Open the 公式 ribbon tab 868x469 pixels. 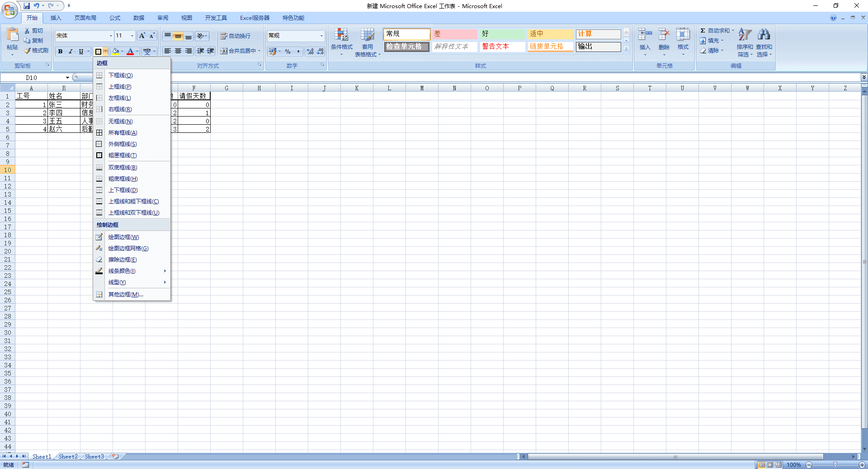115,18
